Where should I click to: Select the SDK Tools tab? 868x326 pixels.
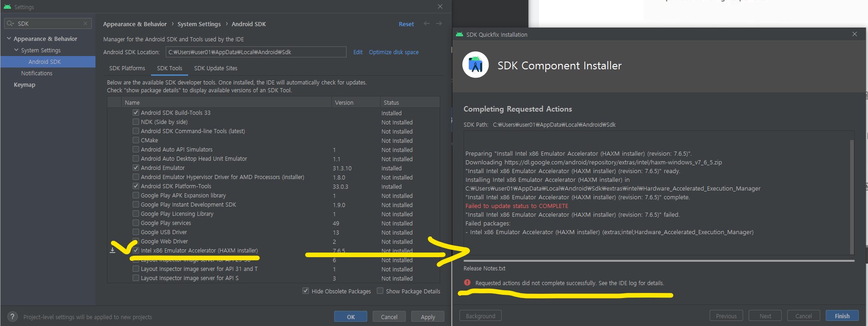pos(169,68)
